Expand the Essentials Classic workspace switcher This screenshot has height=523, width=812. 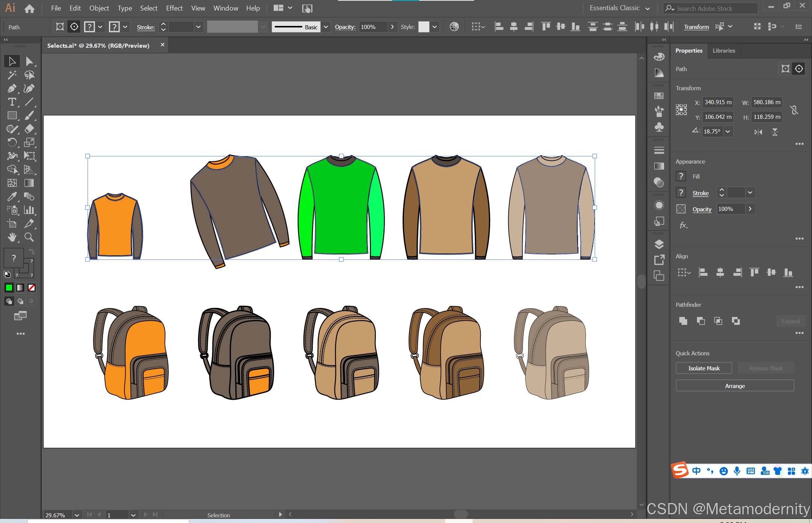tap(647, 8)
